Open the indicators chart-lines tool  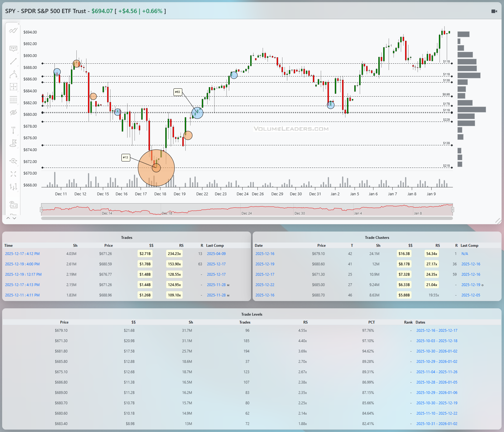tap(13, 31)
